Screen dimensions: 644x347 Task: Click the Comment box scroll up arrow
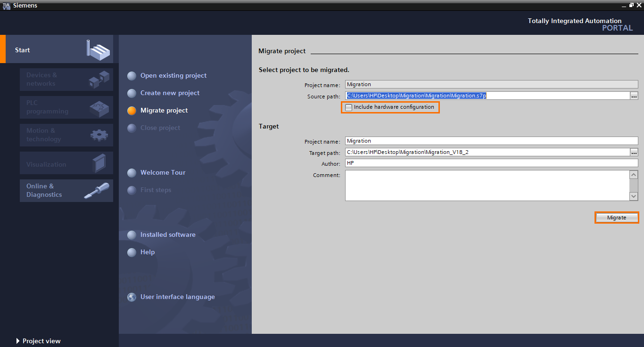point(634,175)
